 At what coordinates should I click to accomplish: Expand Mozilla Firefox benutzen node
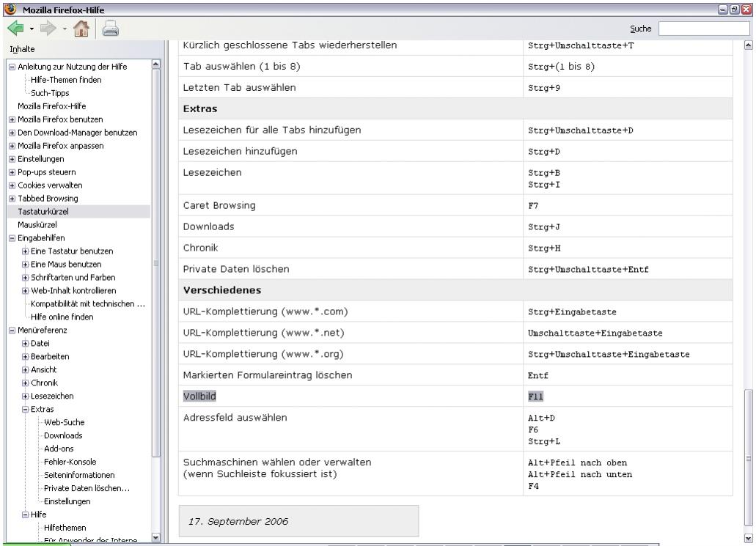[12, 119]
